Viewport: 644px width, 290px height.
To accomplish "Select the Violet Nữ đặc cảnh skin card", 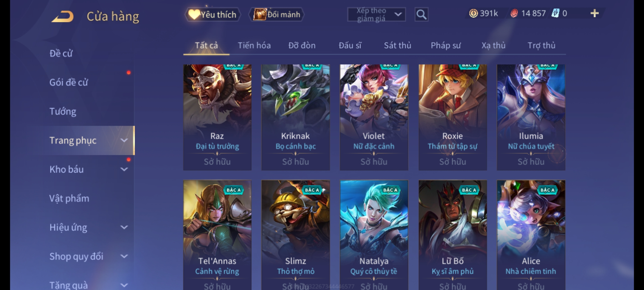I will [x=374, y=117].
